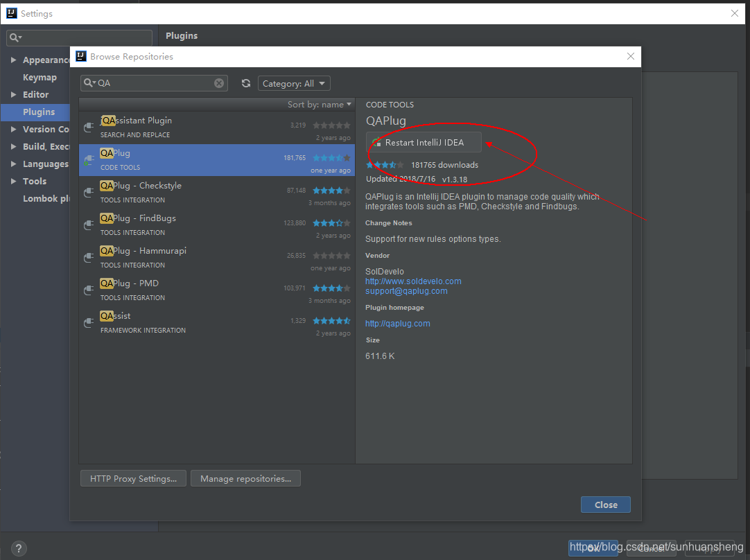Select Keymap in Settings tree

coord(40,78)
